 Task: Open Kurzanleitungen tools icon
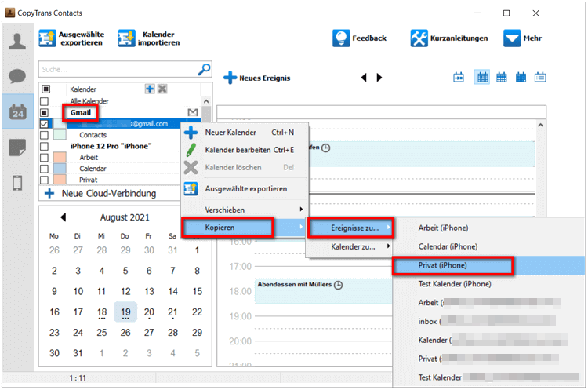pos(419,38)
